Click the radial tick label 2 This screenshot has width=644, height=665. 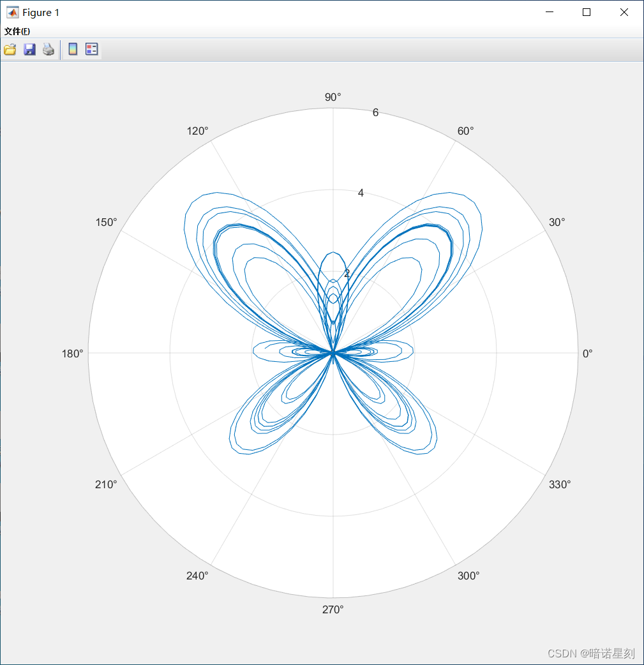pyautogui.click(x=347, y=274)
